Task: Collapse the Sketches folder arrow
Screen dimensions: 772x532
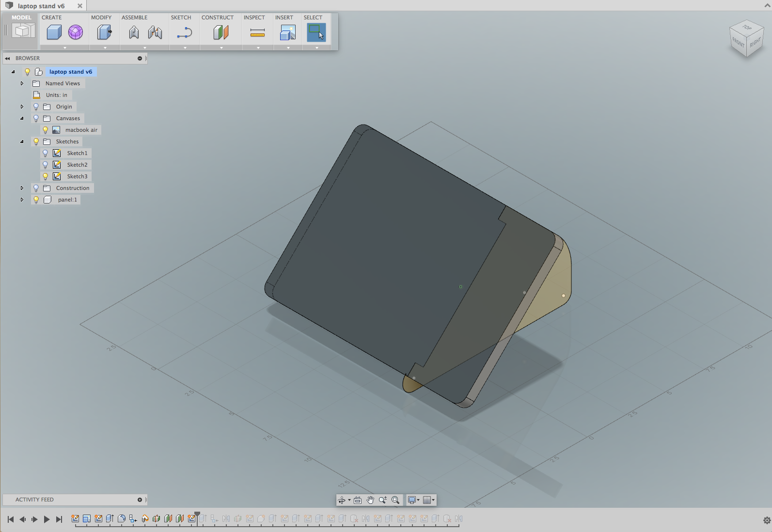Action: pos(22,141)
